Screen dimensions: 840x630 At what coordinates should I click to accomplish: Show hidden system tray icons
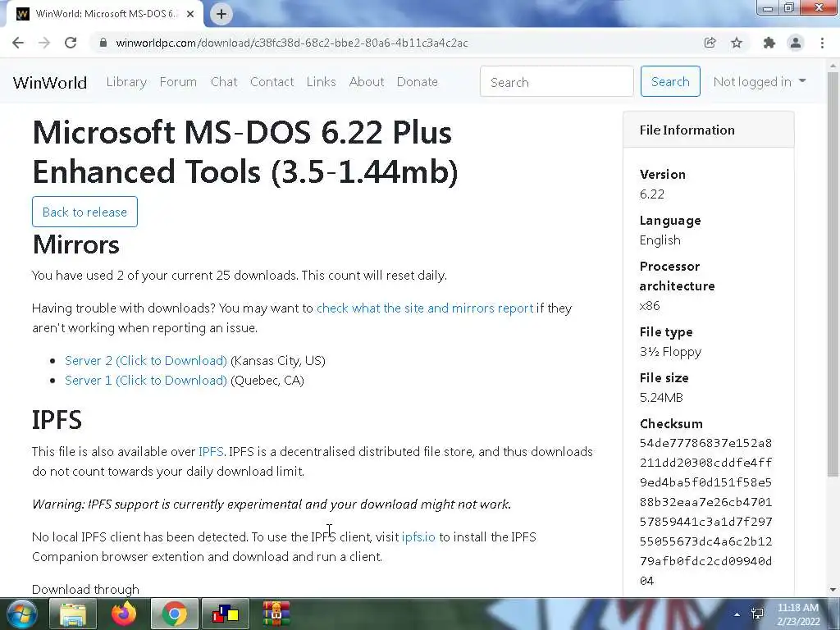(x=737, y=614)
